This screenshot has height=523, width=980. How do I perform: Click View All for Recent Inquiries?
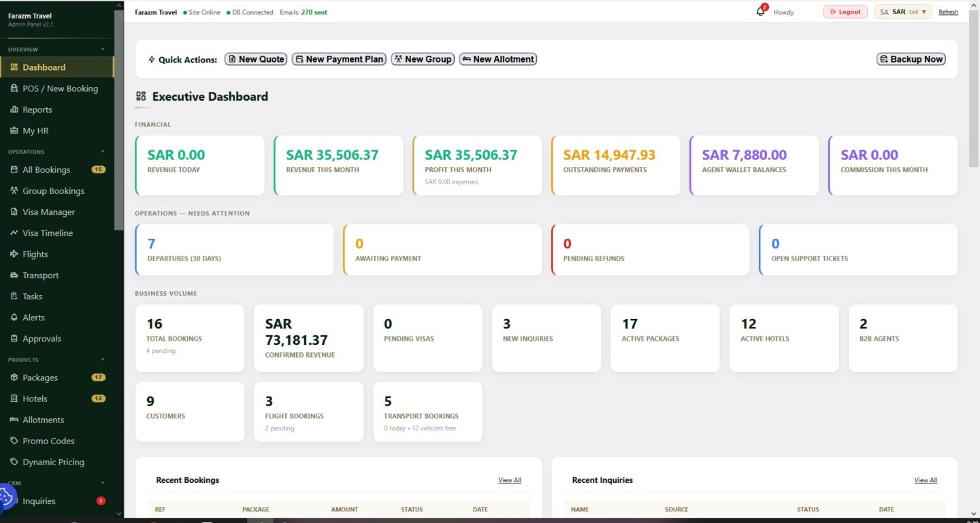[926, 480]
